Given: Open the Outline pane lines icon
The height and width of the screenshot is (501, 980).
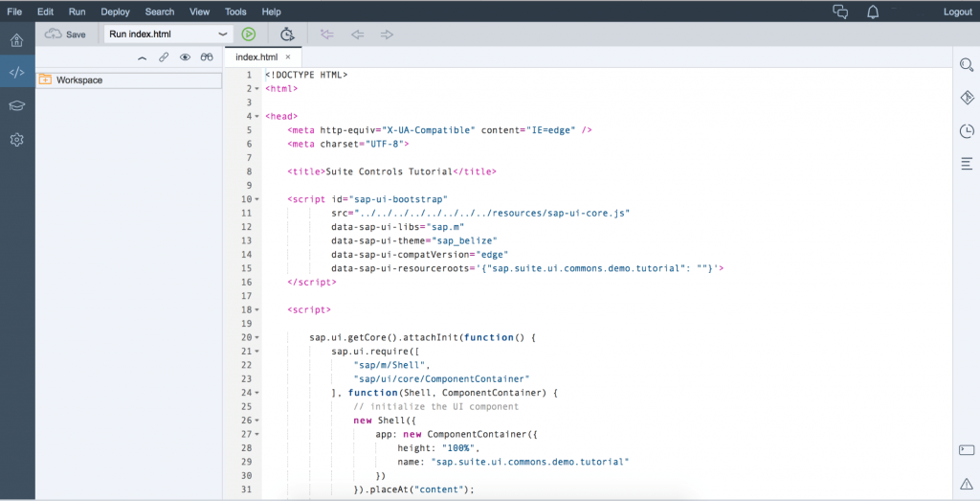Looking at the screenshot, I should pyautogui.click(x=967, y=164).
